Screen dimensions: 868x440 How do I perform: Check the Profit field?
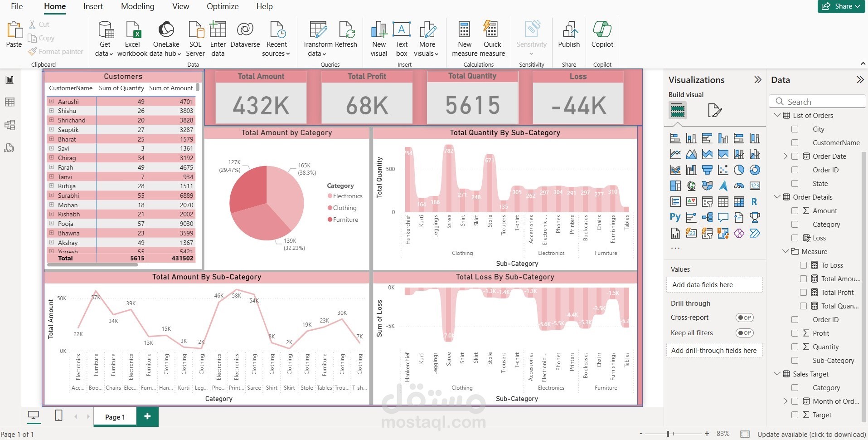click(x=795, y=333)
